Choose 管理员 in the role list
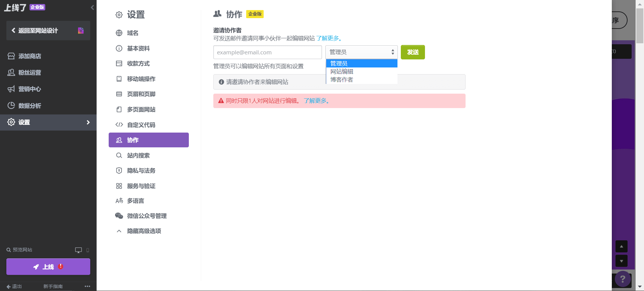Screen dimensions: 644x291 tap(362, 63)
